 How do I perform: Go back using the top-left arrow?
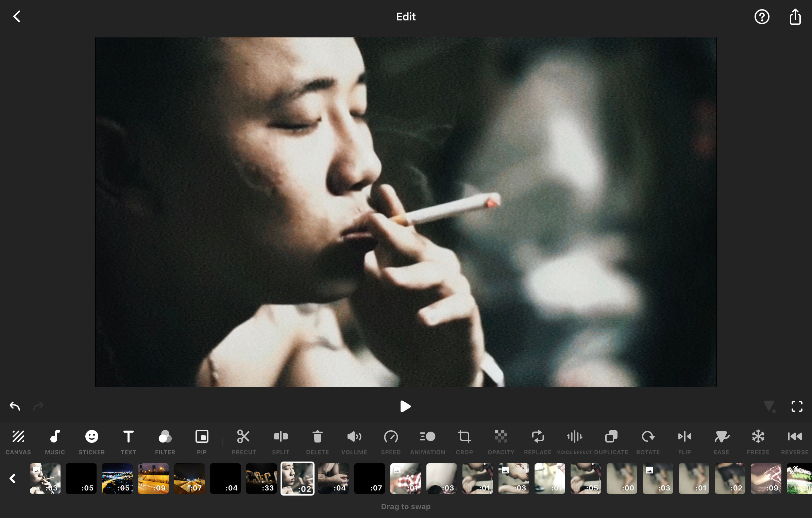pos(17,16)
